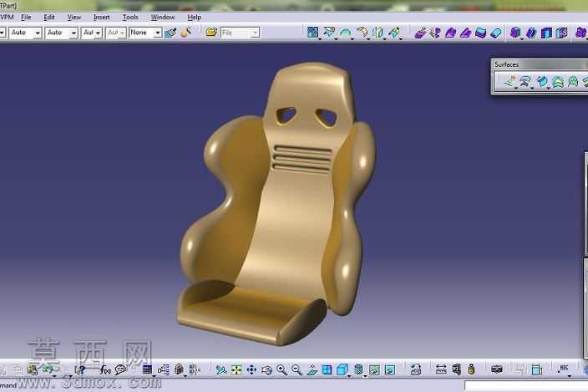Click the speech-bubble comment icon
Image resolution: width=588 pixels, height=392 pixels.
tap(120, 370)
